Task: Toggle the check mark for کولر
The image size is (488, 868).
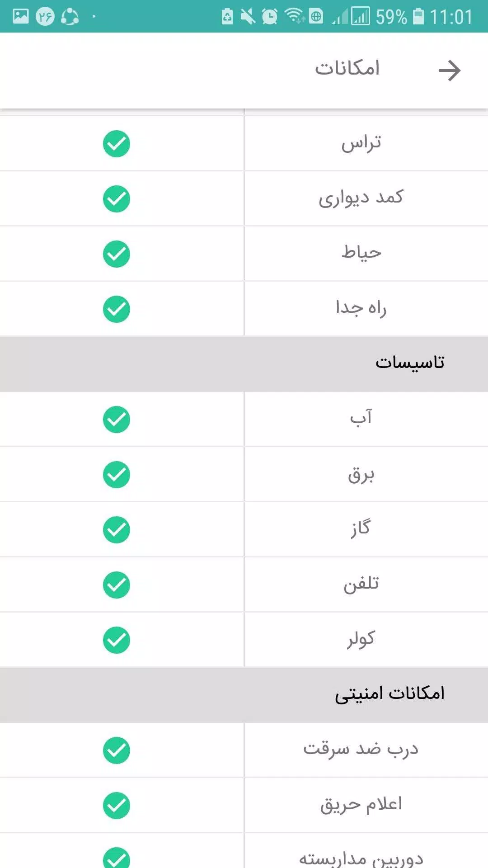Action: click(117, 640)
